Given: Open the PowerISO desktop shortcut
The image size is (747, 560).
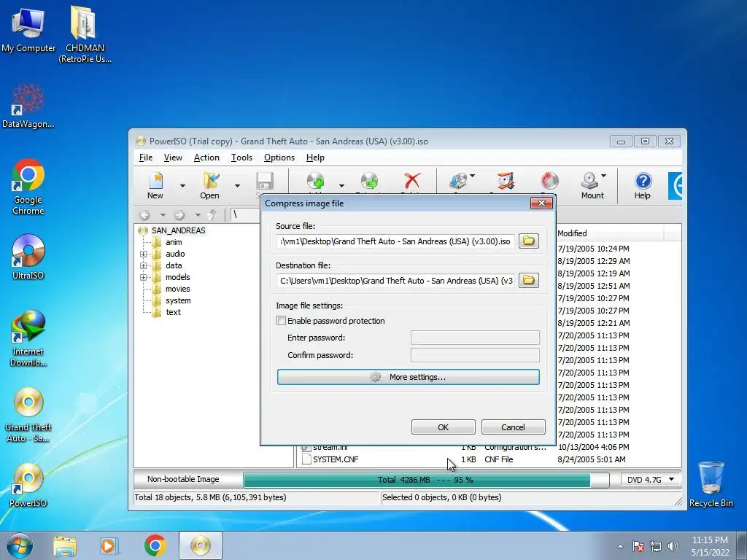Looking at the screenshot, I should click(x=28, y=485).
